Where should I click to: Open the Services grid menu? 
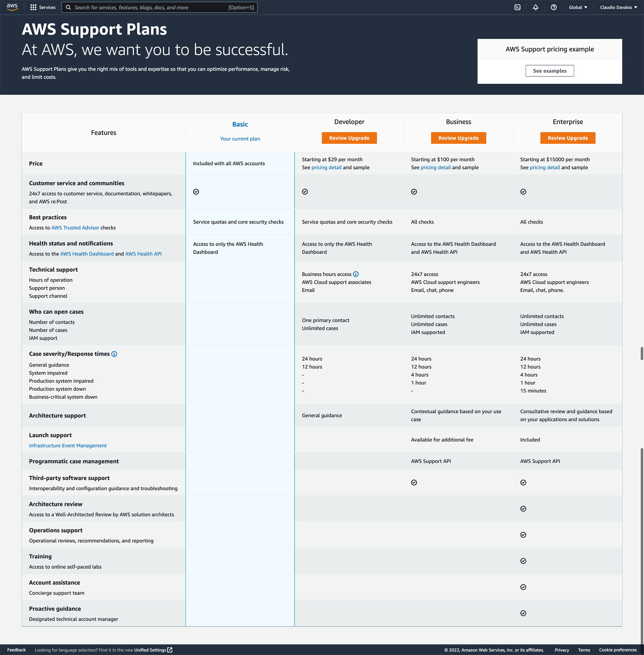33,7
